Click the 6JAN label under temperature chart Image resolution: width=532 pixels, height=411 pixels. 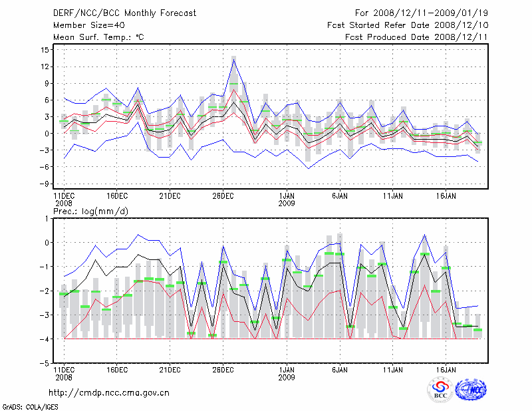tap(339, 196)
